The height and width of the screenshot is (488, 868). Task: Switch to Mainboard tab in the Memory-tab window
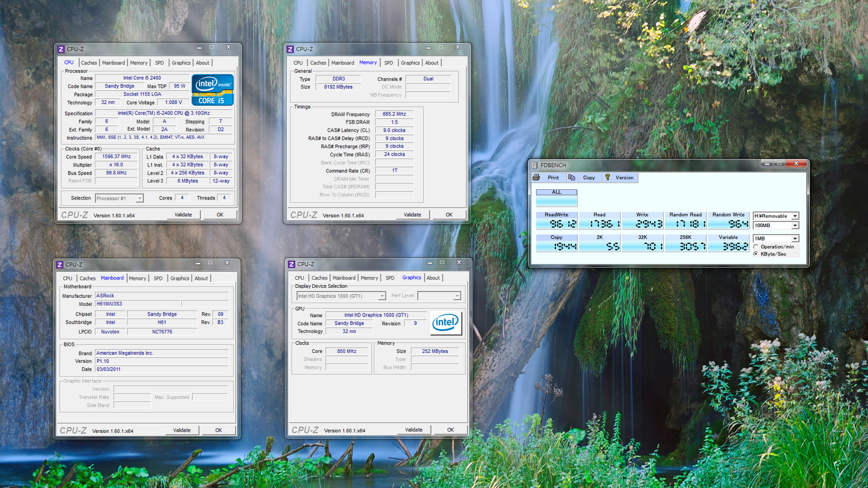click(x=343, y=63)
